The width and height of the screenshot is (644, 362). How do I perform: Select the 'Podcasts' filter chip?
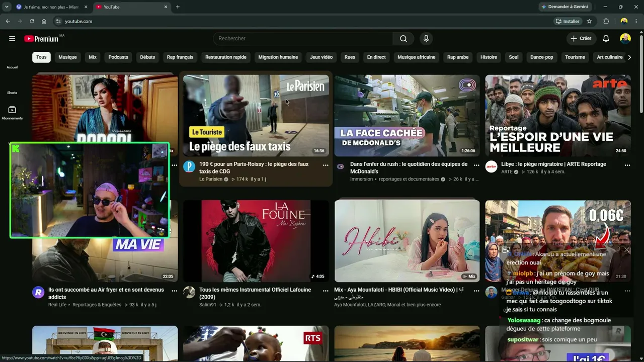click(118, 57)
